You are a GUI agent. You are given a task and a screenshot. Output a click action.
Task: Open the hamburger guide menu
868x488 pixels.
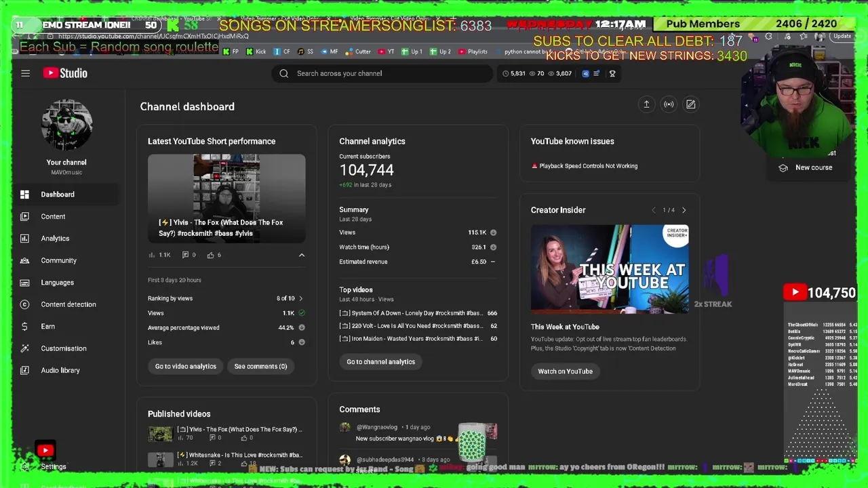(25, 73)
